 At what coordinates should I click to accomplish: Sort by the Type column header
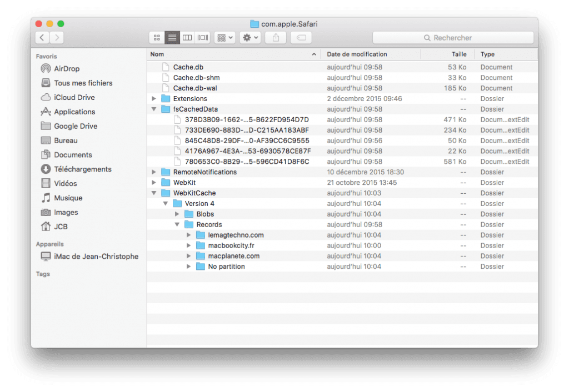(x=506, y=54)
